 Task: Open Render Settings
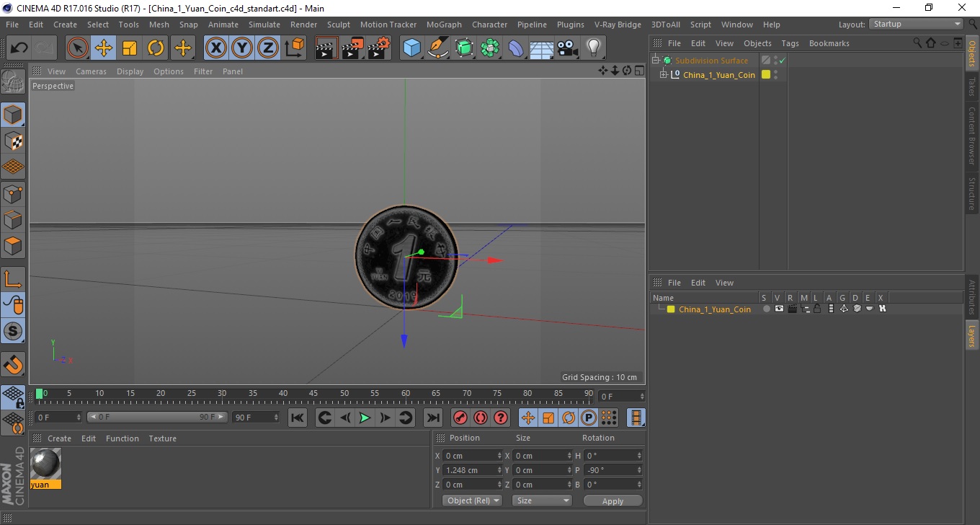(379, 48)
